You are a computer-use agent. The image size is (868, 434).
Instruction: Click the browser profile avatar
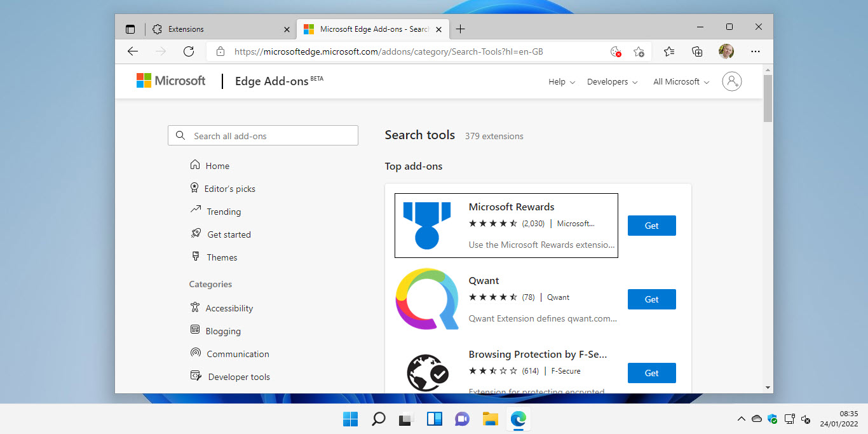coord(726,51)
